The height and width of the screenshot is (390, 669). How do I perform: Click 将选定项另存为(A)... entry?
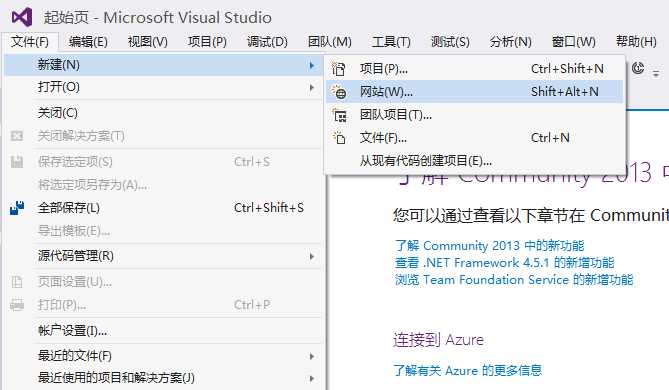163,185
